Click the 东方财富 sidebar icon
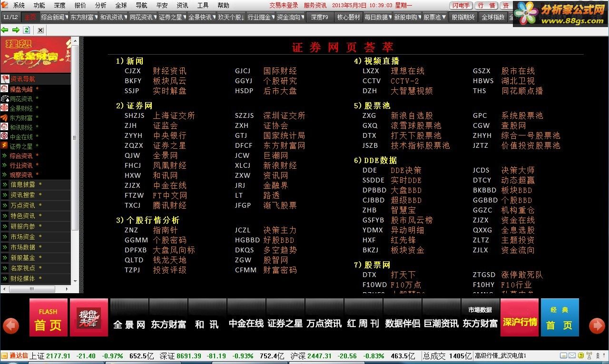609x364 pixels. click(4, 117)
